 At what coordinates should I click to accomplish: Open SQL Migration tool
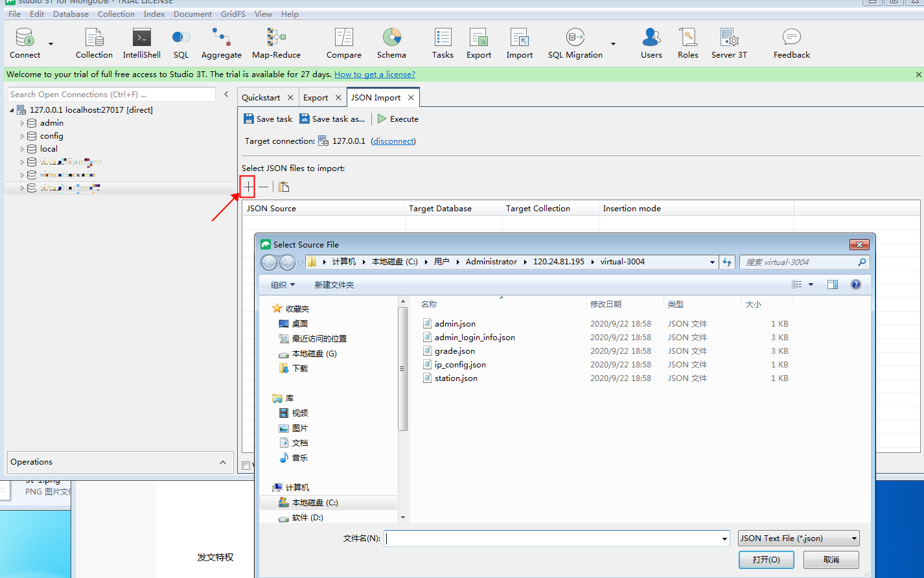[575, 43]
